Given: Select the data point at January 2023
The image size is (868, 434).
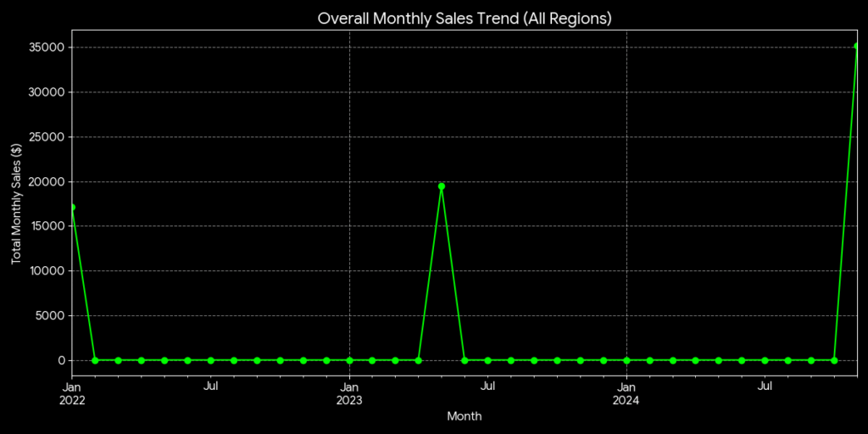Looking at the screenshot, I should 349,360.
